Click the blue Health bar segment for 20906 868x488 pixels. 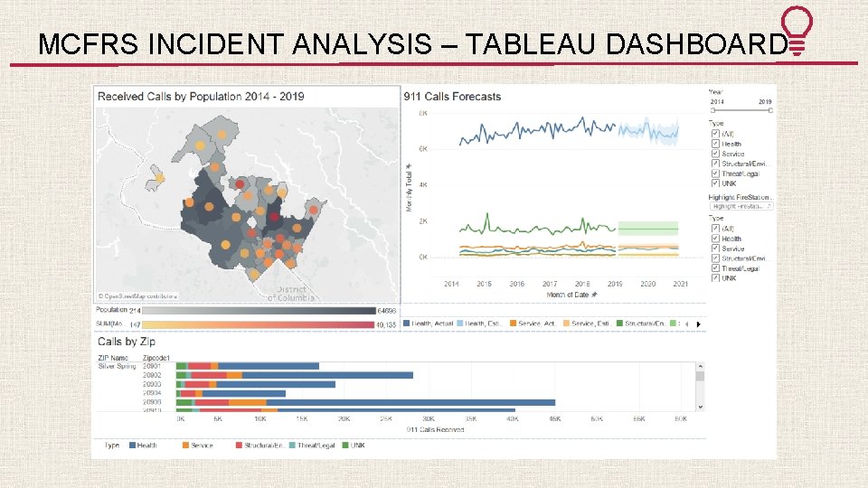tap(410, 403)
